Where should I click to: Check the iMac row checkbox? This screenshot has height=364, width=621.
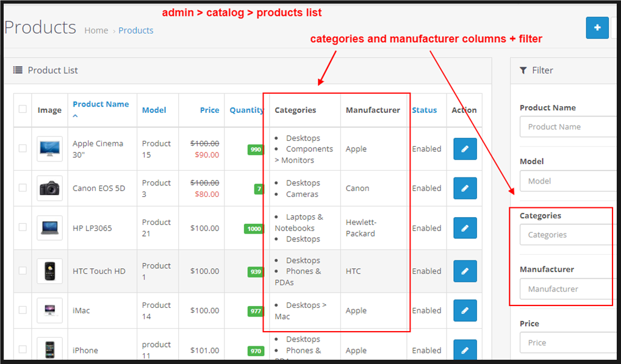[x=22, y=310]
